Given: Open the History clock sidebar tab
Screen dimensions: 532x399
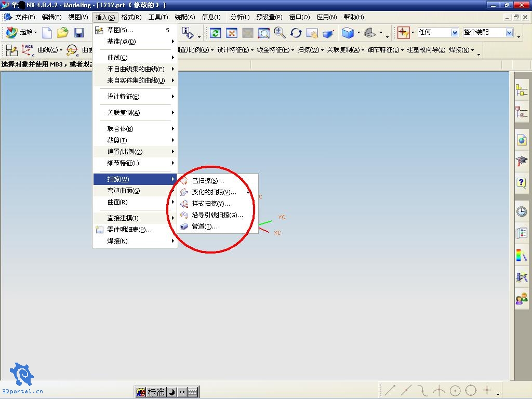Looking at the screenshot, I should 522,211.
